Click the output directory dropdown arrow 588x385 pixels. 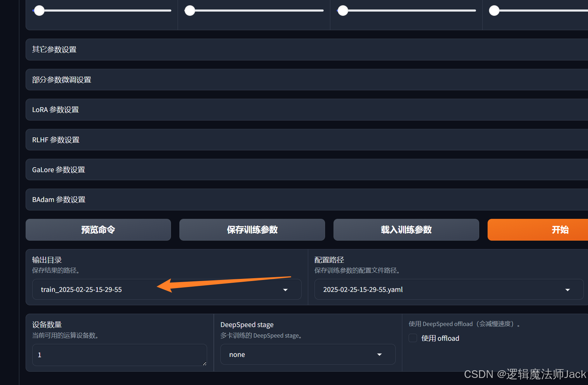coord(285,290)
